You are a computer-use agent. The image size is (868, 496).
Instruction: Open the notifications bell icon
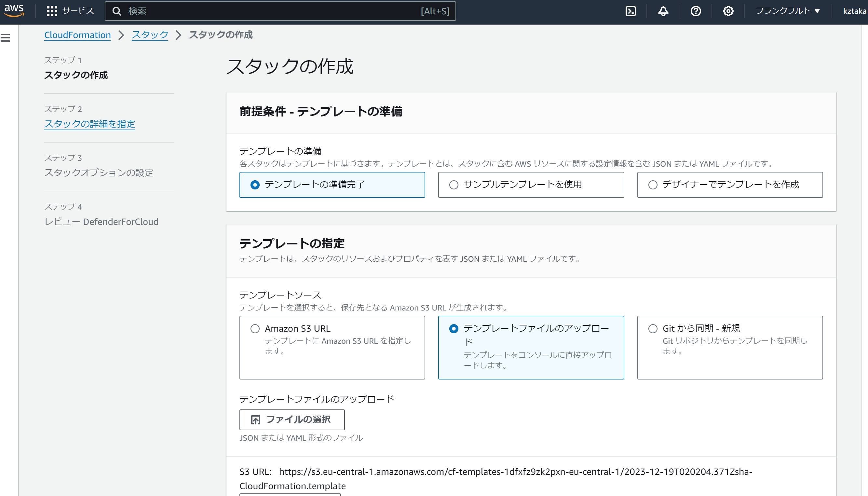pos(663,11)
